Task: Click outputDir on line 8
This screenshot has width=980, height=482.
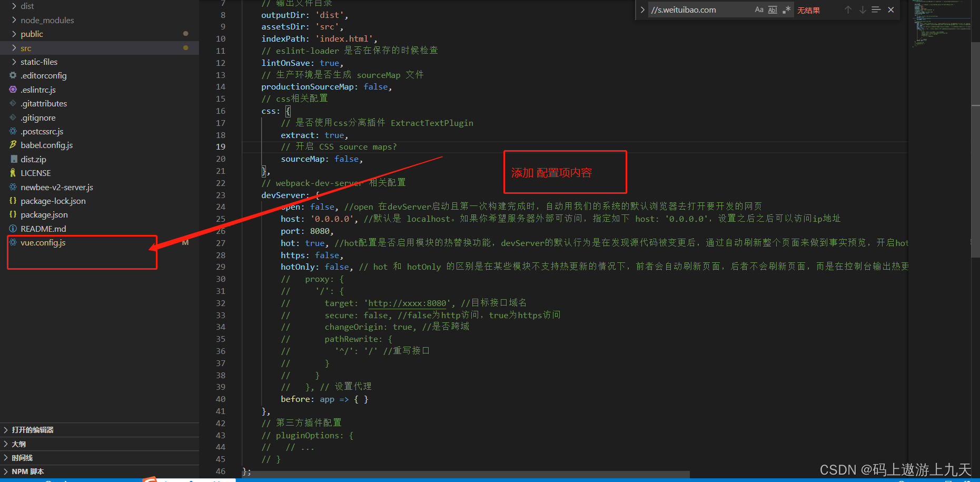Action: click(285, 15)
